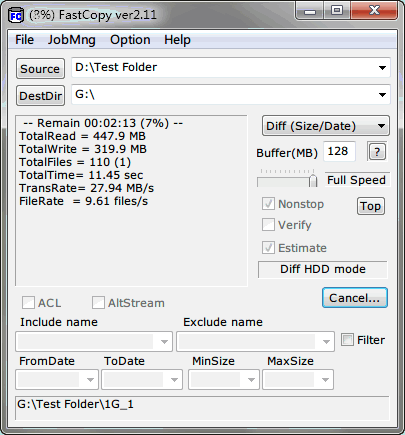Open the Option menu

point(130,40)
